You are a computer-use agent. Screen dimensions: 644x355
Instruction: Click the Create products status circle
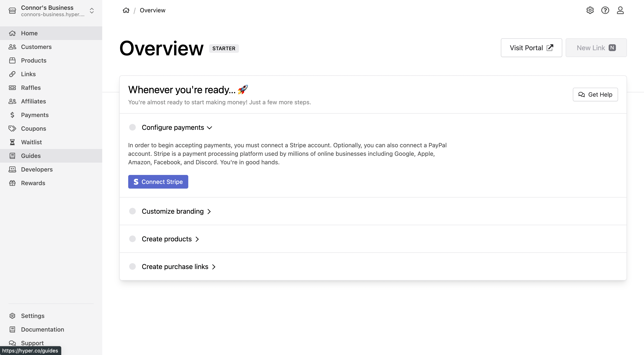click(x=132, y=239)
